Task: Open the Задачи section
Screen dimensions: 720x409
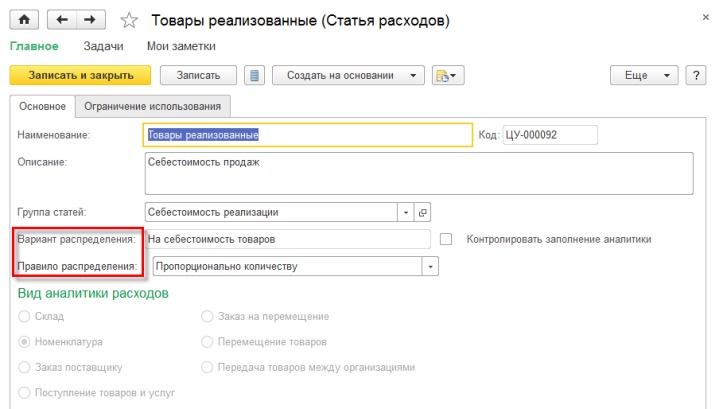Action: tap(103, 46)
